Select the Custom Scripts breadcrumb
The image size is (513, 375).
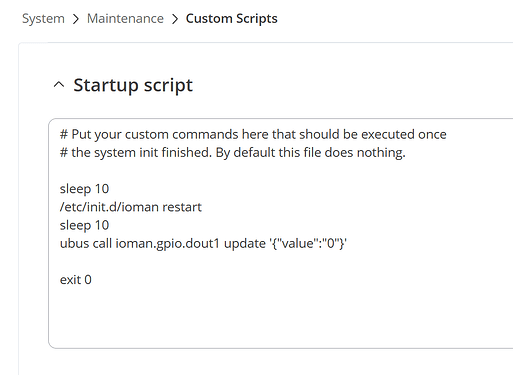(232, 19)
